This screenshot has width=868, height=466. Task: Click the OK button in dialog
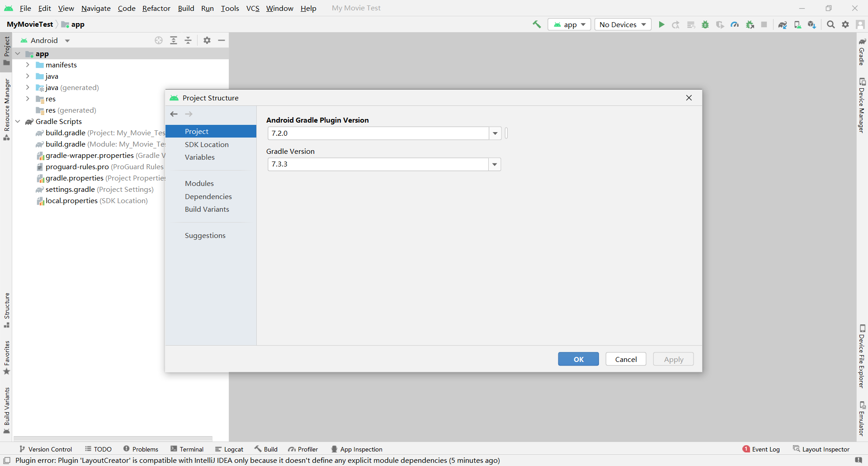coord(578,359)
